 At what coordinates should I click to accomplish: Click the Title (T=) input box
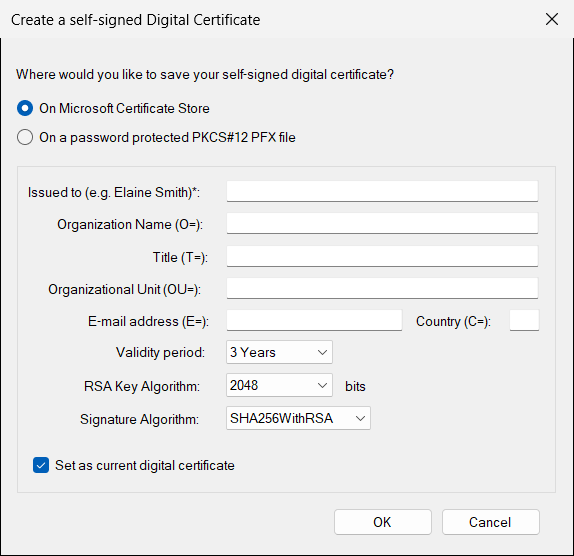382,256
